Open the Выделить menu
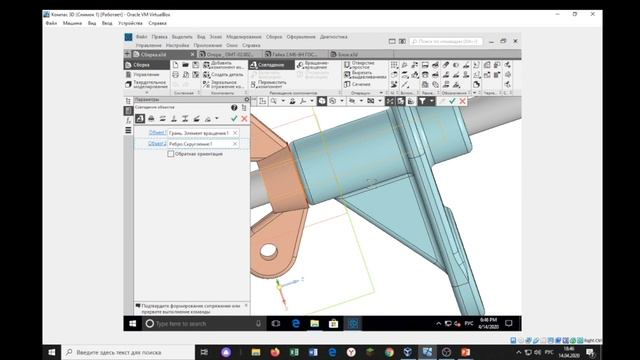Viewport: 640px width, 360px height. click(x=182, y=37)
